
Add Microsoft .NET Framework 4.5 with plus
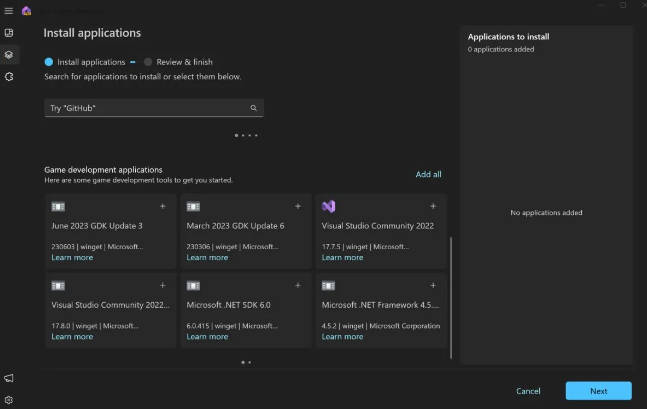(433, 286)
